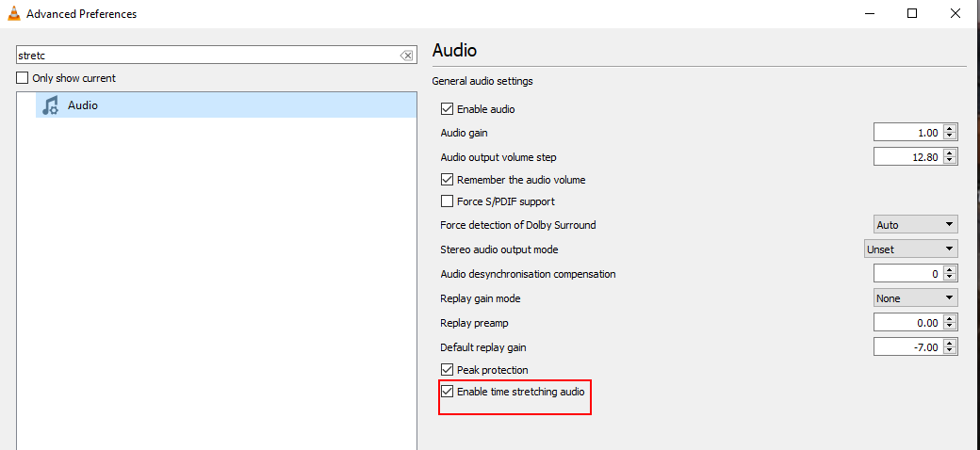Open Stereo audio output mode dropdown
The height and width of the screenshot is (450, 980).
pyautogui.click(x=910, y=249)
